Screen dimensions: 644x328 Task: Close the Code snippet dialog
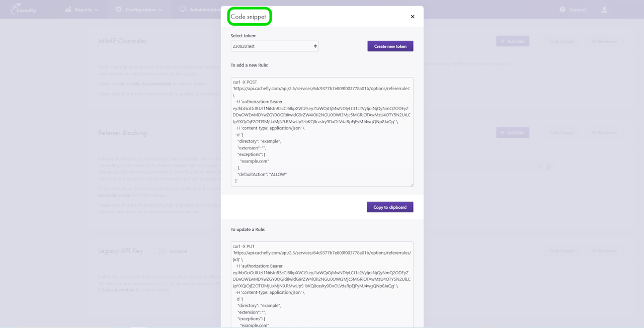click(413, 17)
